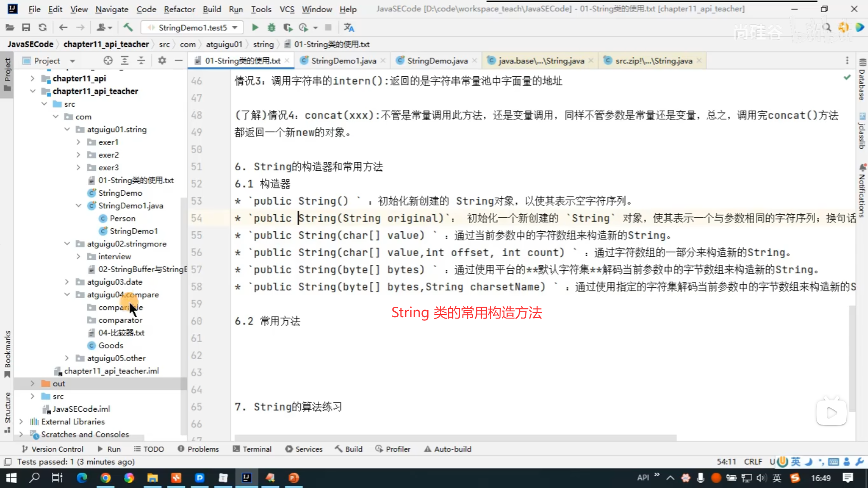Click the Select Opened File target icon
The image size is (868, 488).
click(x=108, y=61)
